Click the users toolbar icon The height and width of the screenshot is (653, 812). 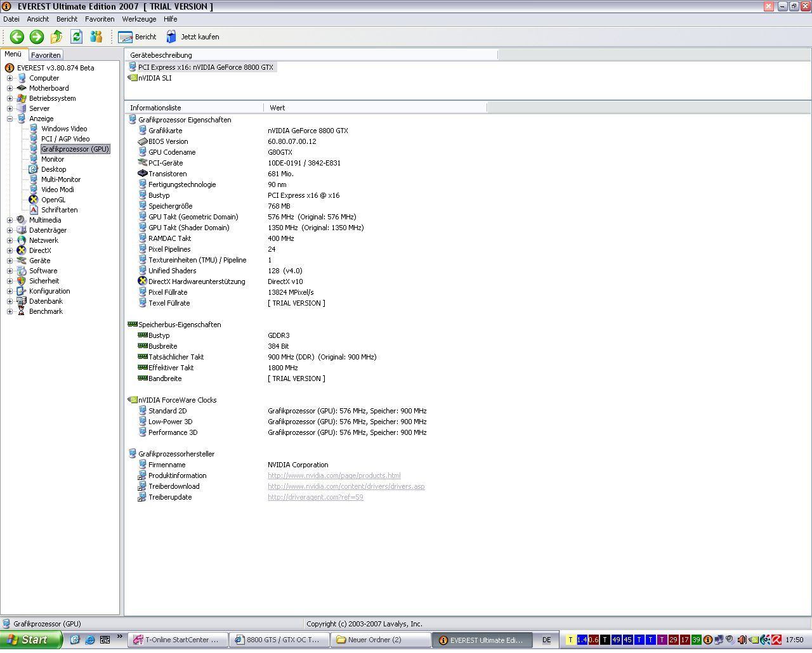(x=96, y=37)
